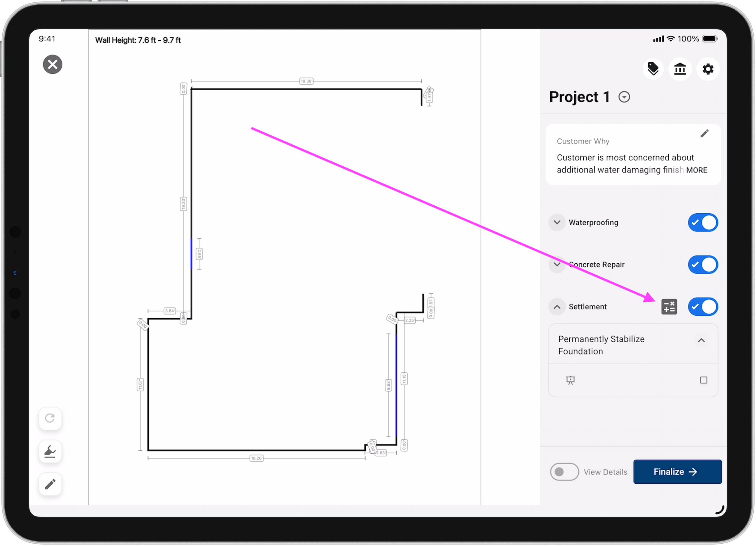The height and width of the screenshot is (546, 756).
Task: Switch off the Settlement toggle
Action: [703, 307]
